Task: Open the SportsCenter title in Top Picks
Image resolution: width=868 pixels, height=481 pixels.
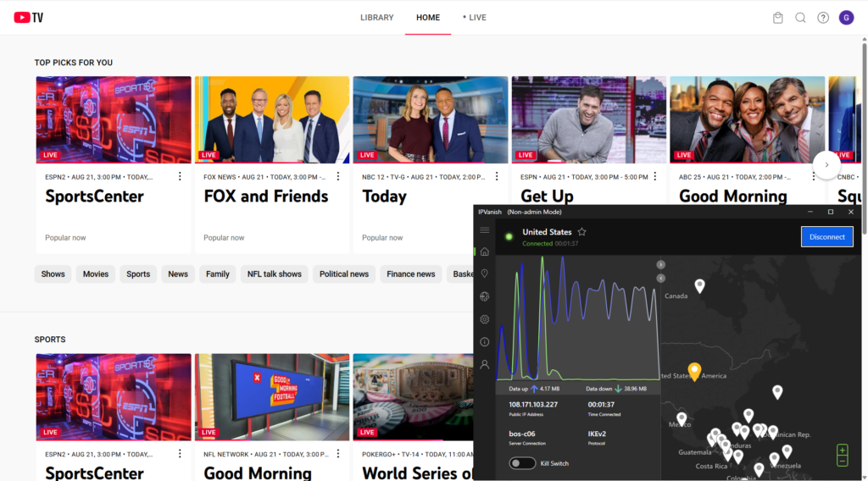Action: tap(94, 196)
